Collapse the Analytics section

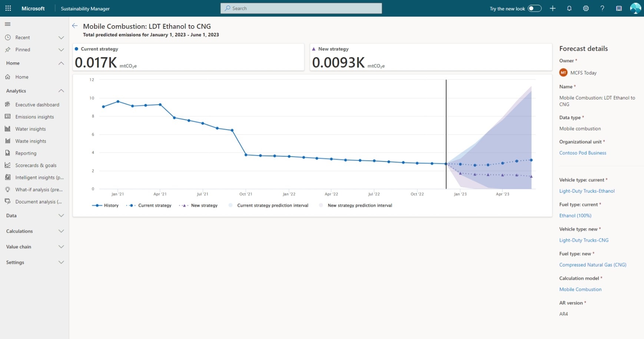tap(34, 90)
